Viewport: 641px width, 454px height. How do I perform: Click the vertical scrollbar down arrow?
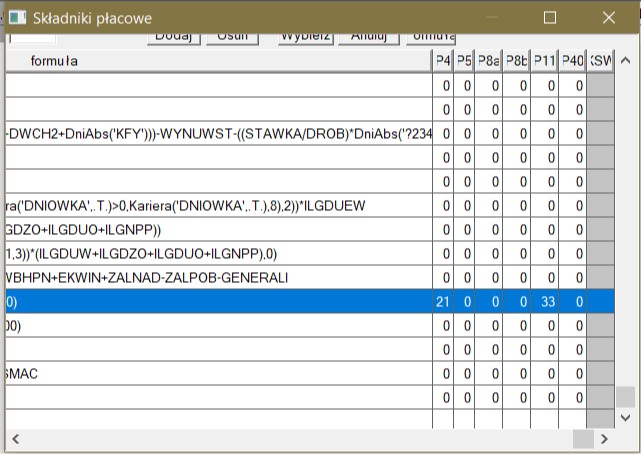[626, 417]
